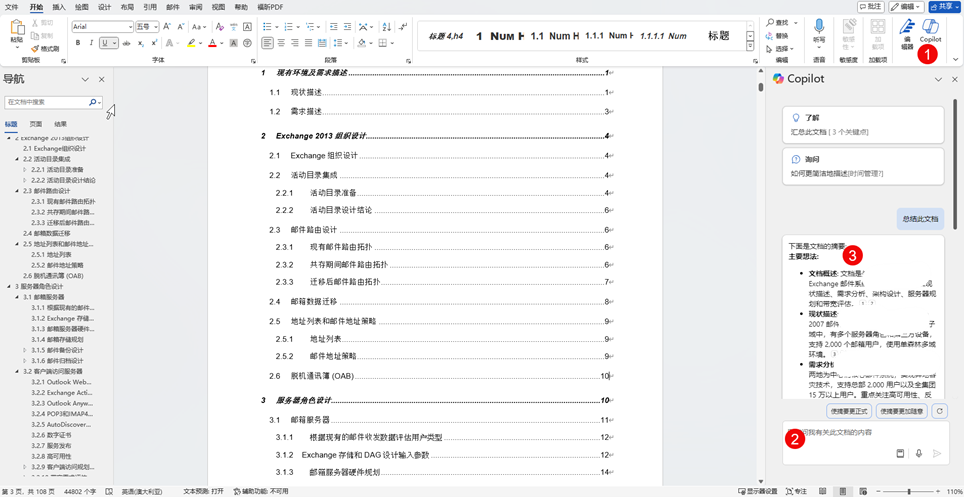Open bullets list dropdown arrow
This screenshot has width=964, height=497.
277,27
